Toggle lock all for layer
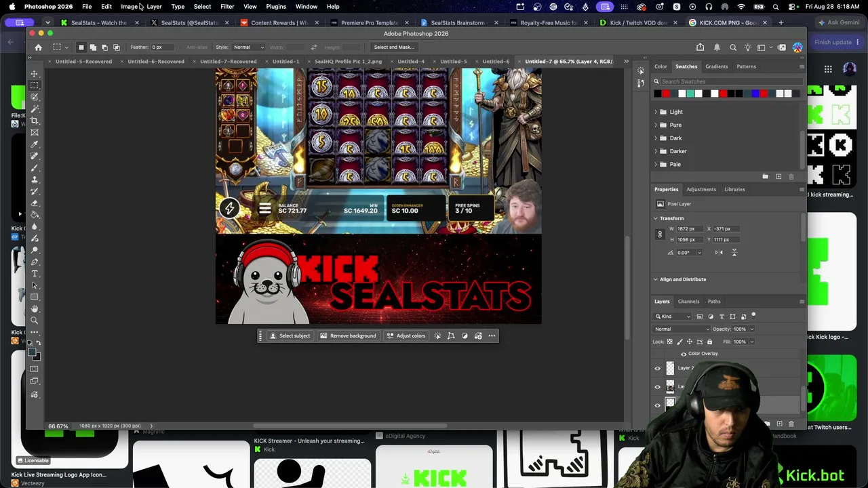This screenshot has height=488, width=868. click(x=710, y=342)
